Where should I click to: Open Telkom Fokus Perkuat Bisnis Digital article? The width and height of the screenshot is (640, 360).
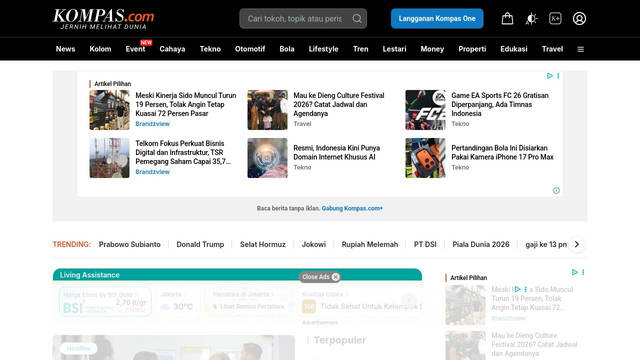[183, 153]
